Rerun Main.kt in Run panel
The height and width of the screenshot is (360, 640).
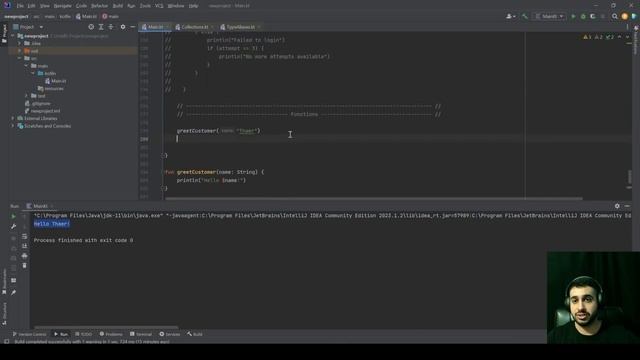pyautogui.click(x=13, y=216)
